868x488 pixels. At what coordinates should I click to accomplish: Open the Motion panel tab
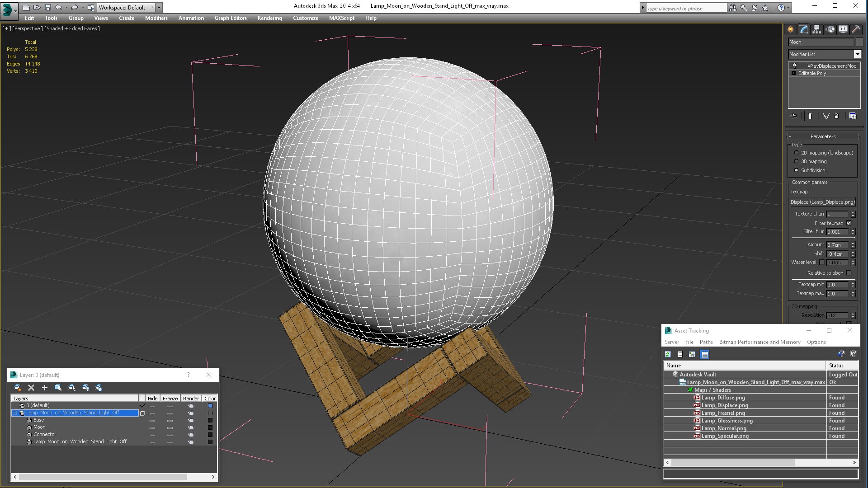(830, 29)
